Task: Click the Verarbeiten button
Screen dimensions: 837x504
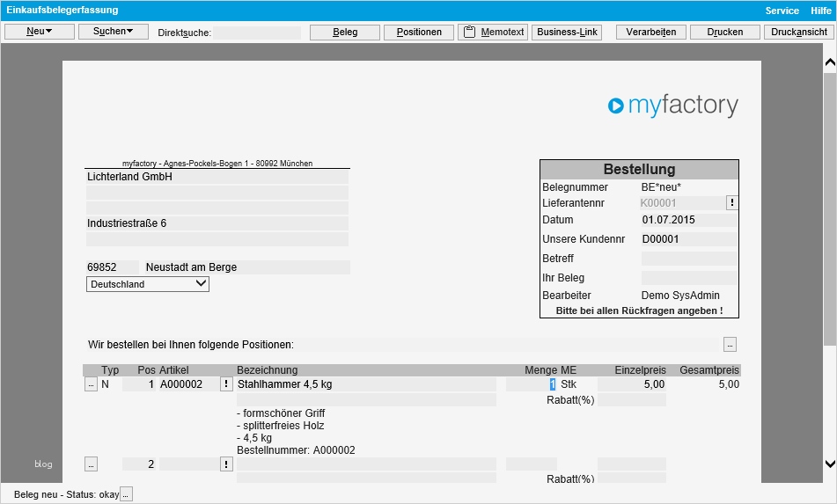Action: pyautogui.click(x=651, y=32)
